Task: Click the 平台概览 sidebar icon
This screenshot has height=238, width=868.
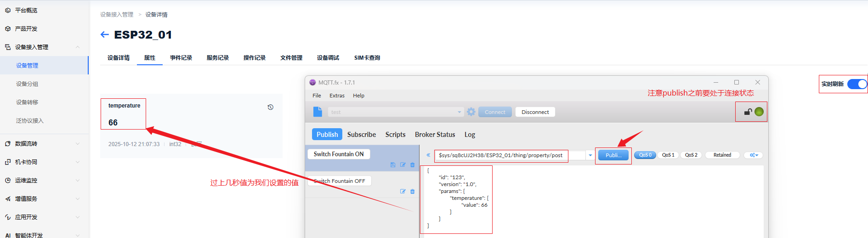Action: click(x=8, y=10)
